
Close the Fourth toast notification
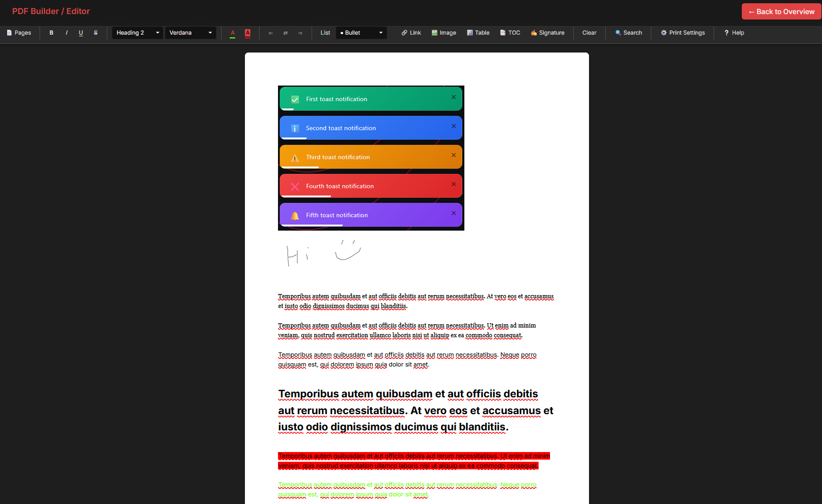[454, 184]
